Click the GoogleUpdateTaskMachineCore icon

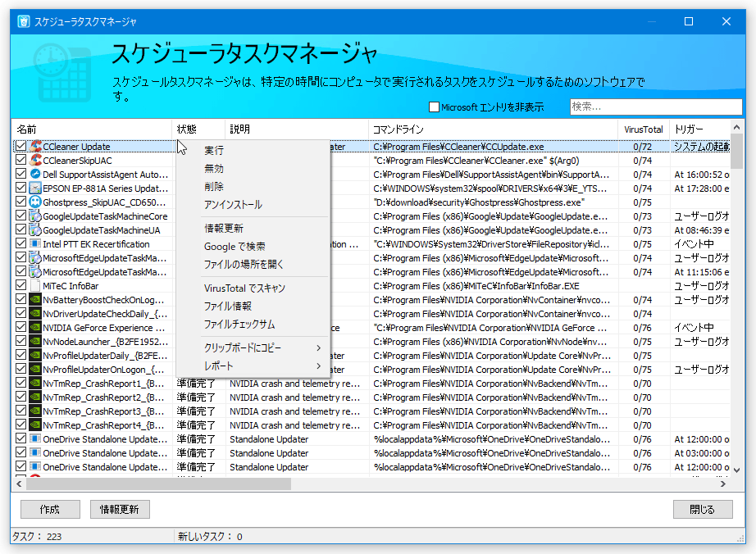[35, 216]
